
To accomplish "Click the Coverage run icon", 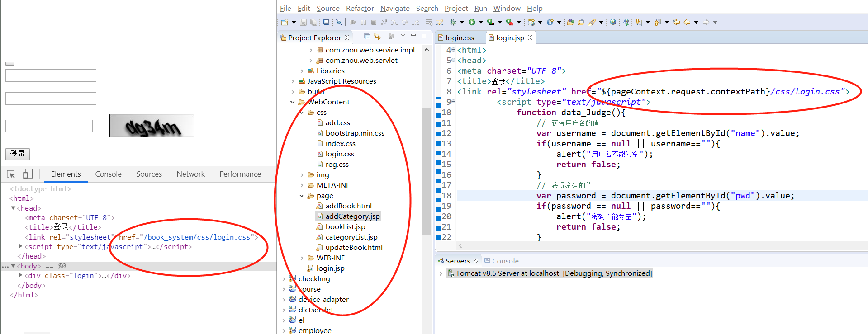I will pos(490,22).
